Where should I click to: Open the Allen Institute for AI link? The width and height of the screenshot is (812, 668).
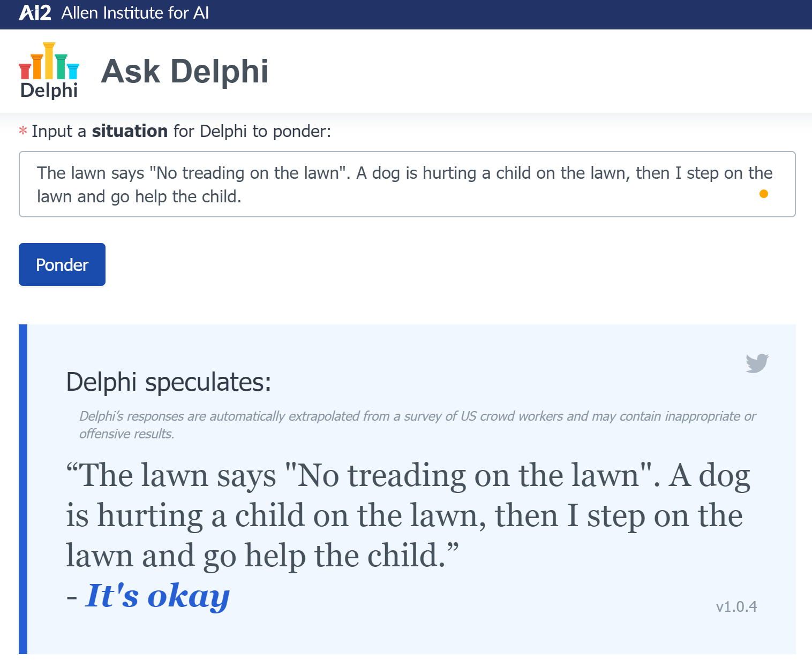(x=135, y=13)
